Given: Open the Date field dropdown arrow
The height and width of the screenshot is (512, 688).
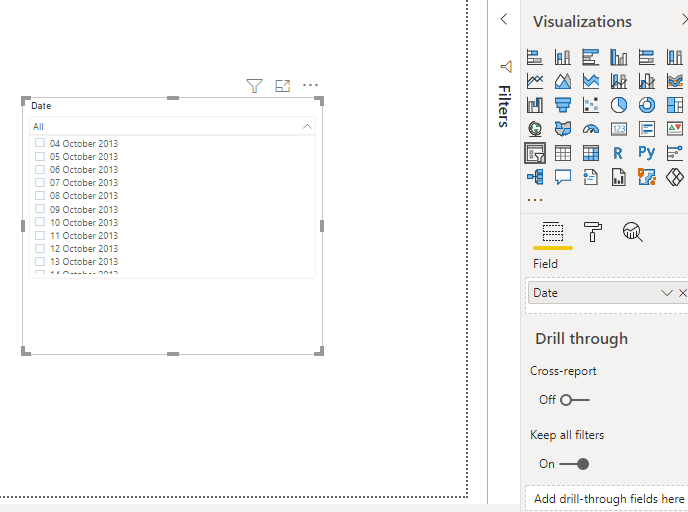Looking at the screenshot, I should point(667,293).
